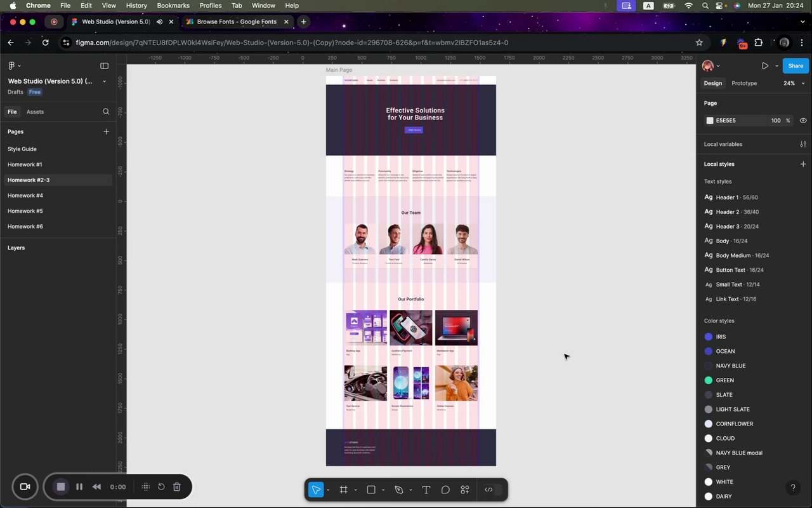This screenshot has height=508, width=812.
Task: Open file name dropdown chevron
Action: [x=105, y=81]
